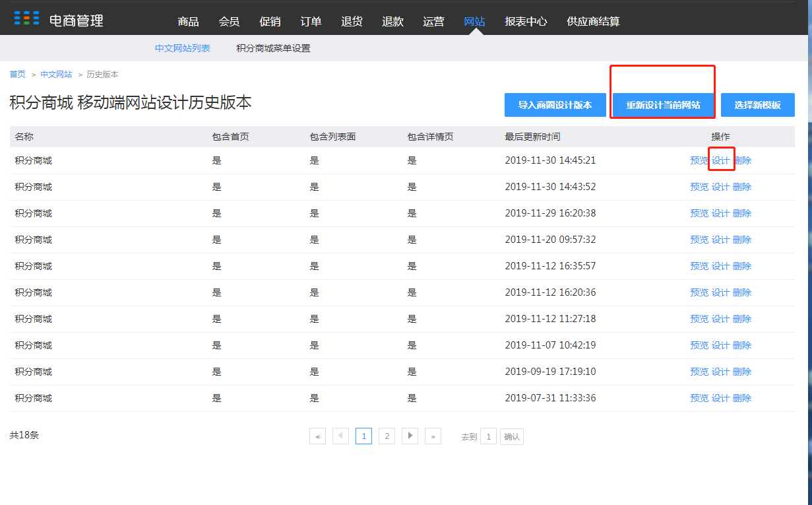This screenshot has height=505, width=812.
Task: Go to page 2 in pagination
Action: [x=387, y=436]
